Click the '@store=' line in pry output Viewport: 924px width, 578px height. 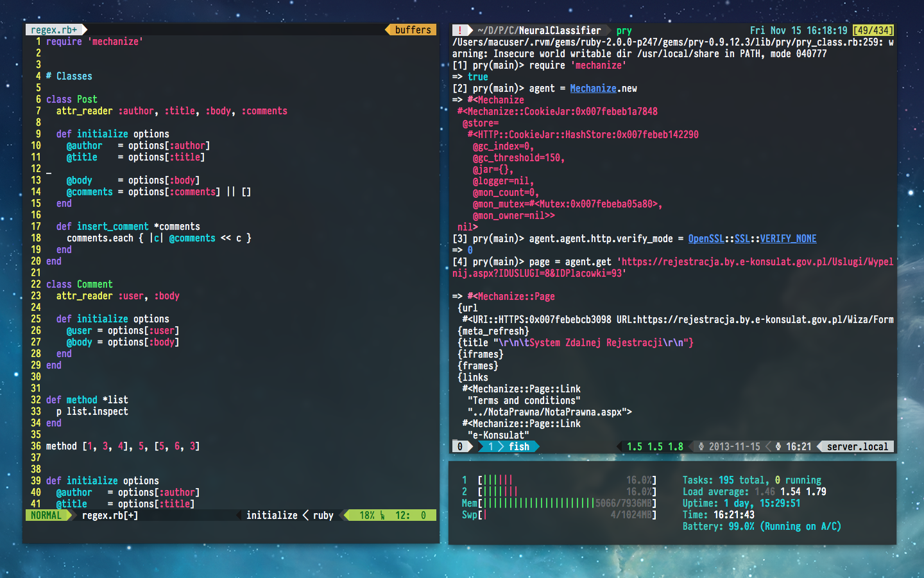point(481,123)
